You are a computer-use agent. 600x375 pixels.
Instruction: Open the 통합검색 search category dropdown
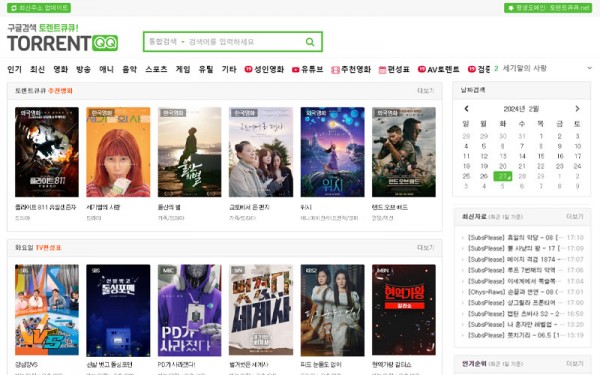(x=166, y=42)
